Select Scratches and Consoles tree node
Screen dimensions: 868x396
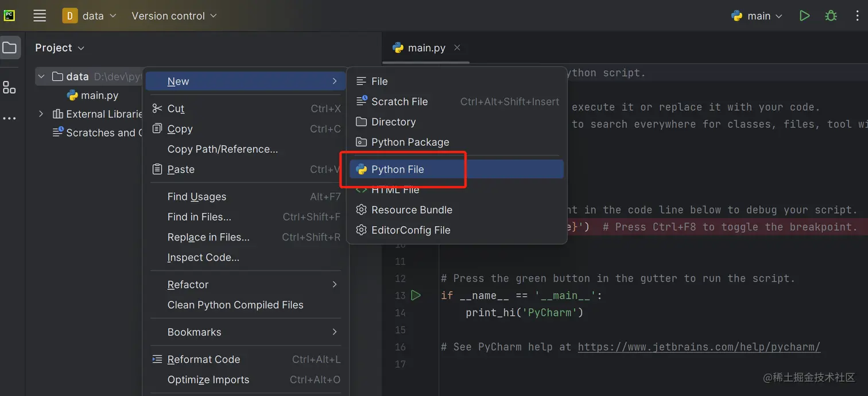(97, 133)
